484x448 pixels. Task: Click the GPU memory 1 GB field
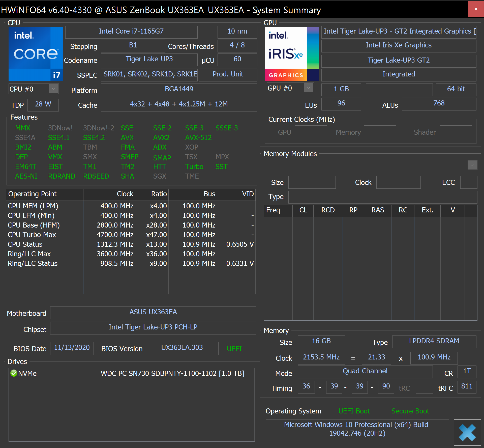[341, 89]
